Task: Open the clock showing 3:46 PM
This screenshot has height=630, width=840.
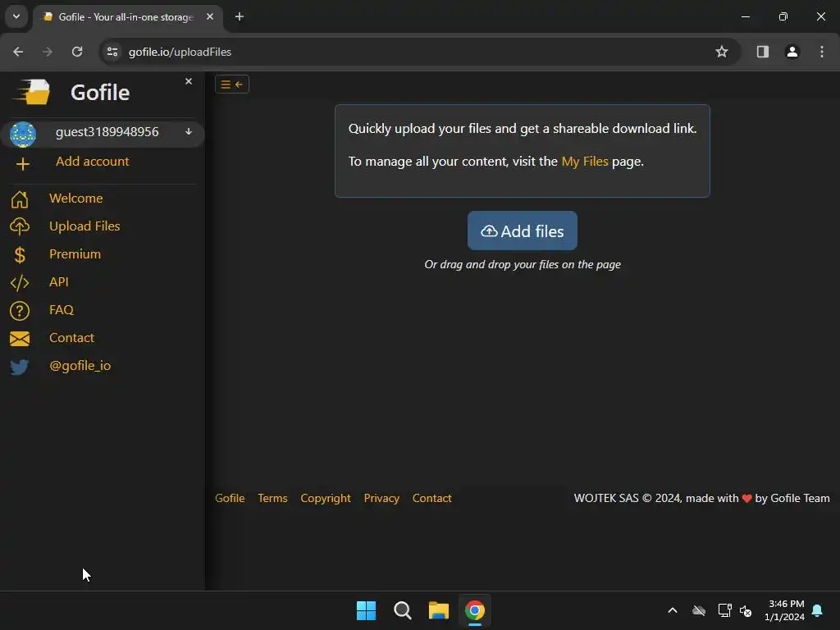Action: click(x=784, y=610)
